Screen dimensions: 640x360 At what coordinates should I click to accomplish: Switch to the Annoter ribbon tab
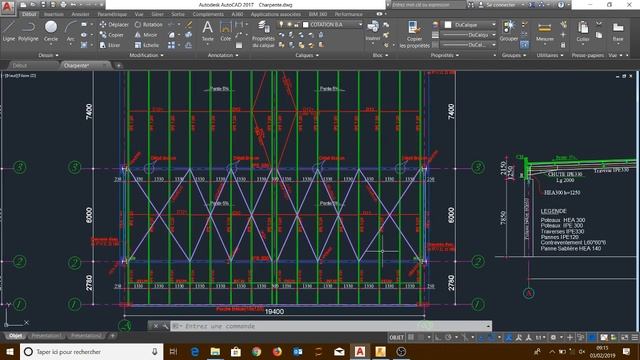click(80, 14)
